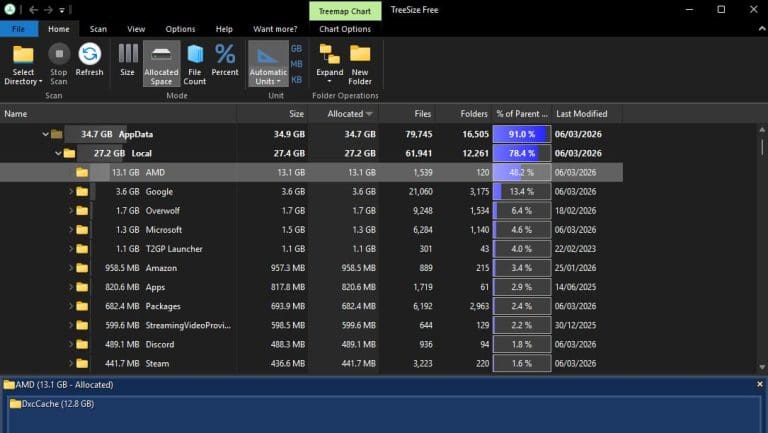Open the Help ribbon tab
The height and width of the screenshot is (433, 768).
(224, 29)
